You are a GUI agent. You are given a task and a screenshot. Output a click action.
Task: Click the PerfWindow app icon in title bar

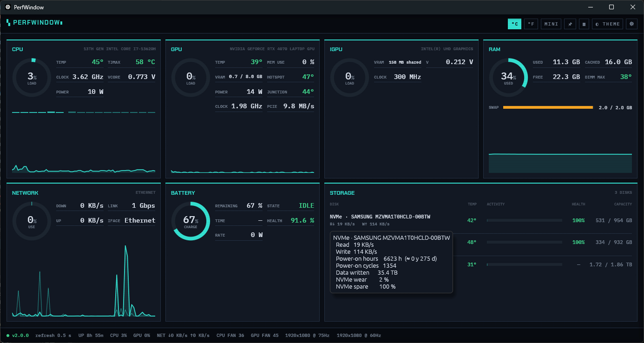(x=7, y=7)
